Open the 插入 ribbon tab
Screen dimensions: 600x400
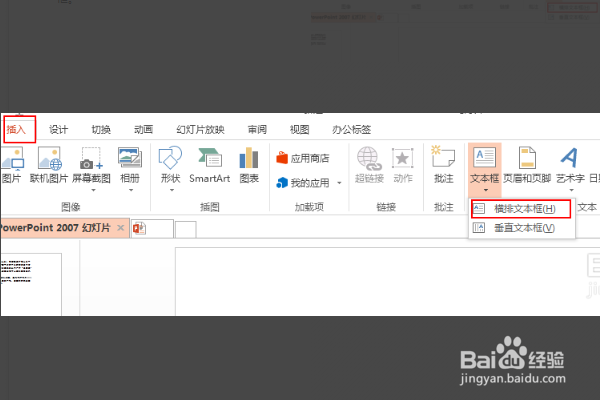coord(16,130)
